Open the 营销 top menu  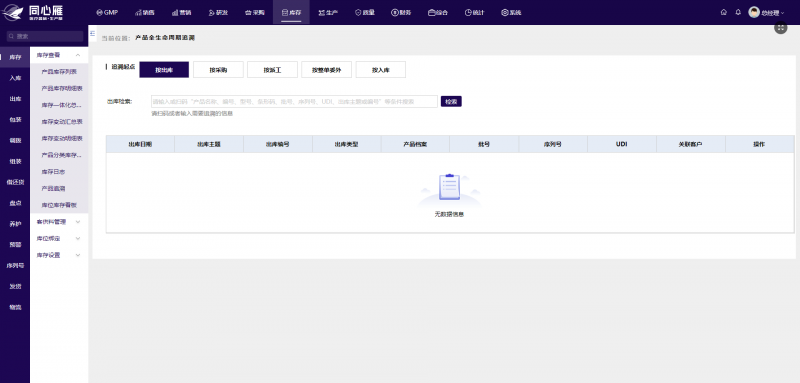coord(181,12)
